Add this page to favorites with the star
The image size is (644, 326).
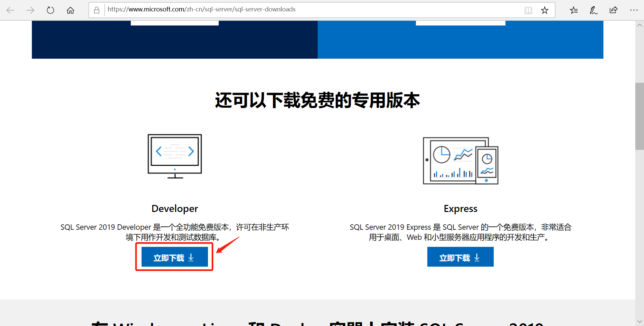point(545,10)
